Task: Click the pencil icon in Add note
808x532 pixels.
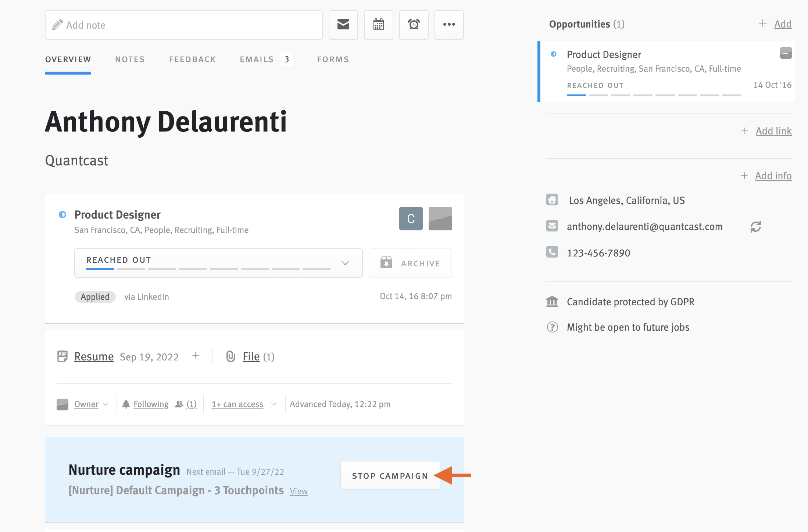Action: tap(57, 25)
